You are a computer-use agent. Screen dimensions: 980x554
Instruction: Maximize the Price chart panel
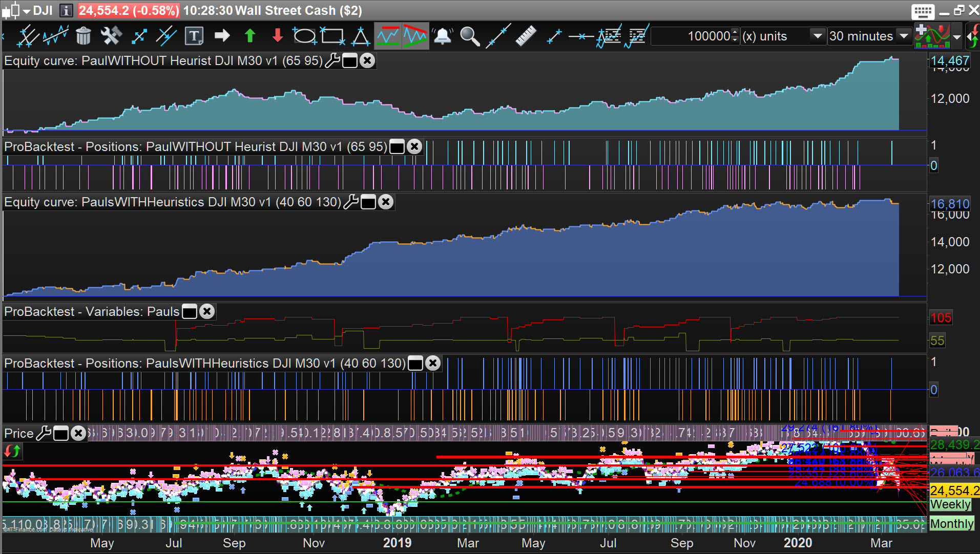61,434
